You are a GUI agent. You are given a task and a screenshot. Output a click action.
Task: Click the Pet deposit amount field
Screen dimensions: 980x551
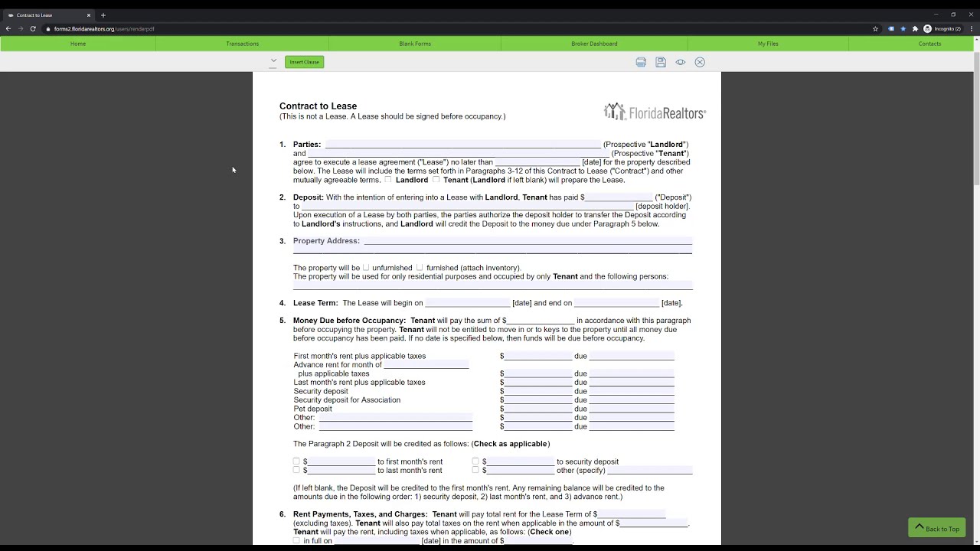[538, 409]
